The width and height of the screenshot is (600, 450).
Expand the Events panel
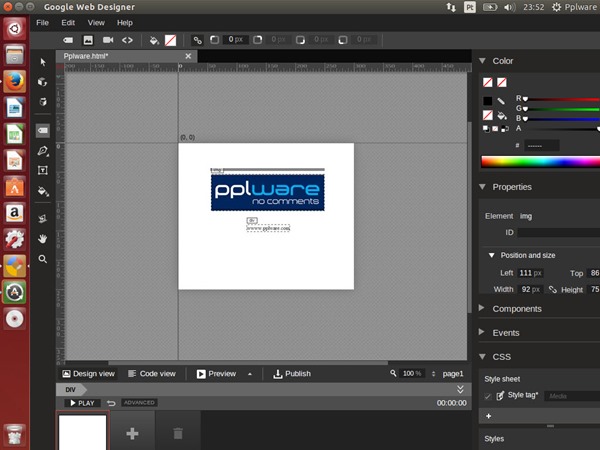(x=482, y=332)
